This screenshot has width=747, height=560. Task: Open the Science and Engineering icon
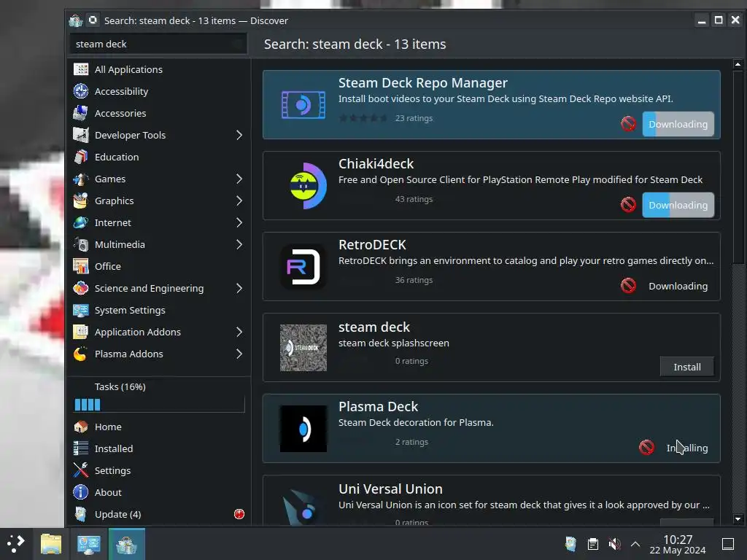pyautogui.click(x=80, y=289)
